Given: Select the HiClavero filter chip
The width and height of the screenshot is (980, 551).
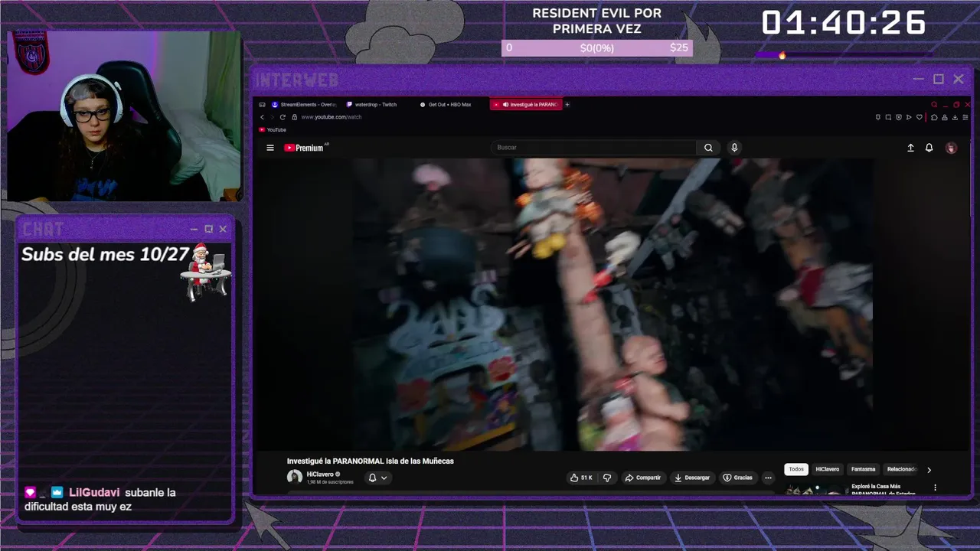Looking at the screenshot, I should tap(828, 469).
